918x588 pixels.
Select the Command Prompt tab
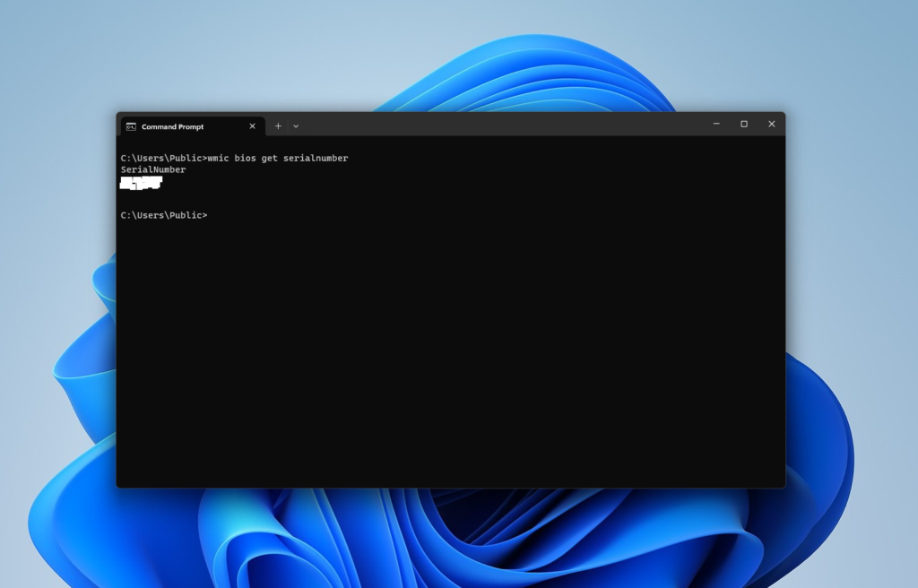coord(179,126)
